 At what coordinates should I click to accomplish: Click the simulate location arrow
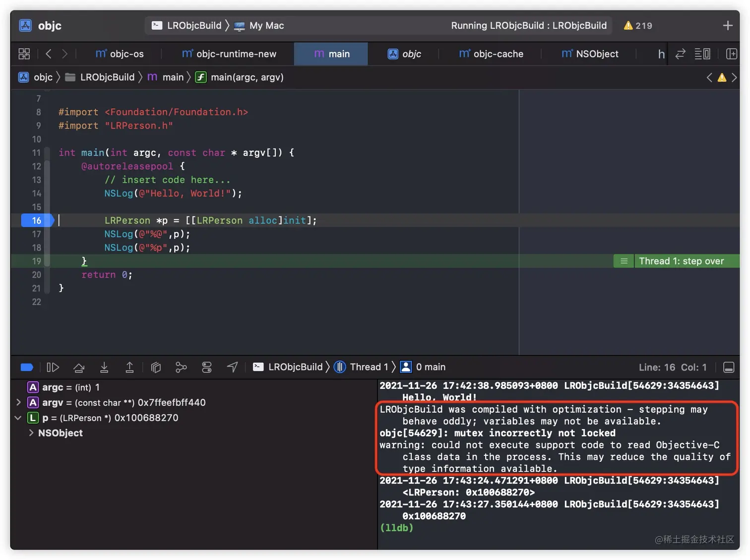pos(232,367)
